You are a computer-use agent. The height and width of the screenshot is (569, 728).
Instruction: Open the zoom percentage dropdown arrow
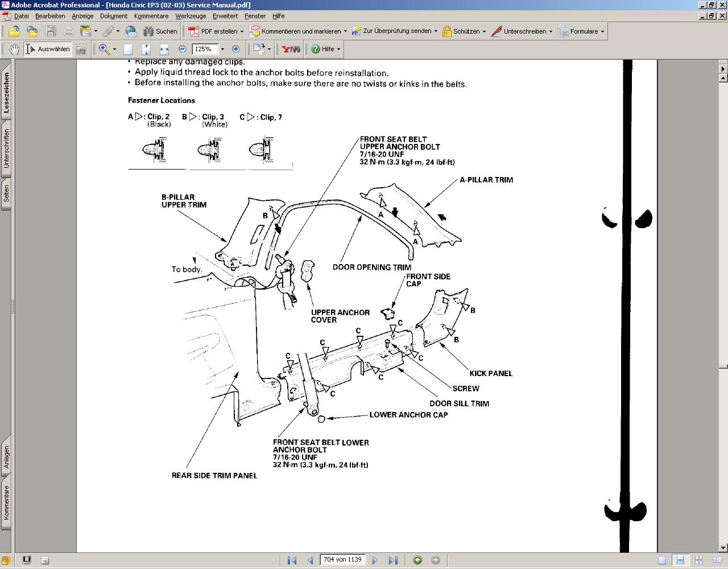tap(222, 50)
